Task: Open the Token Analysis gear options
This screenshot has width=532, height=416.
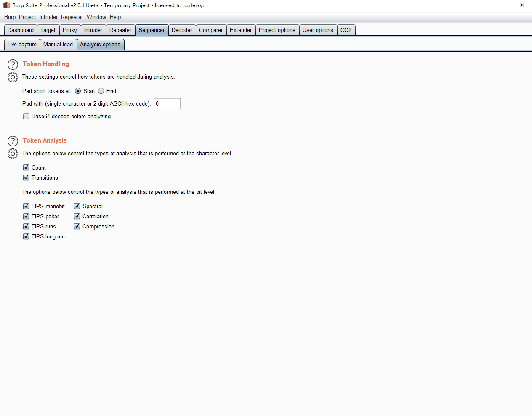Action: coord(13,154)
